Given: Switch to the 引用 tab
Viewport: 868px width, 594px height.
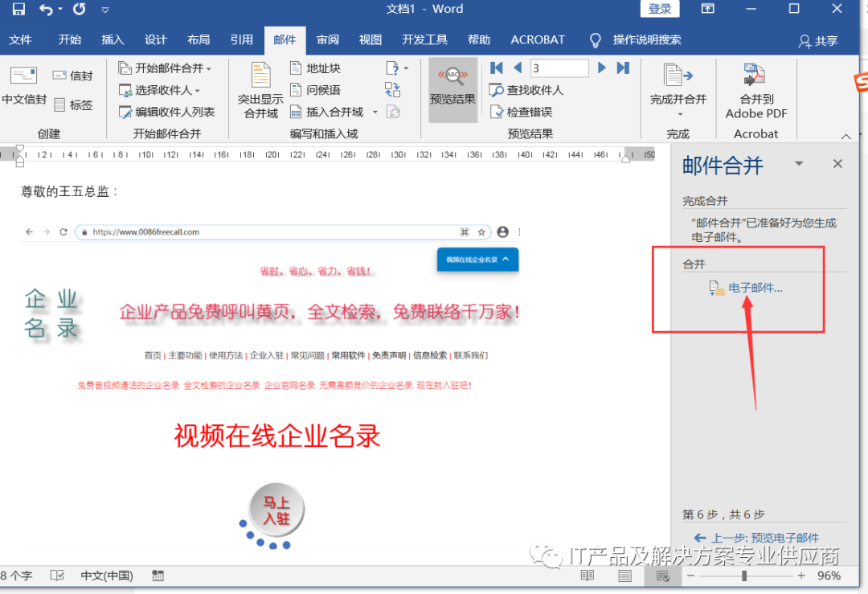Looking at the screenshot, I should pyautogui.click(x=241, y=40).
